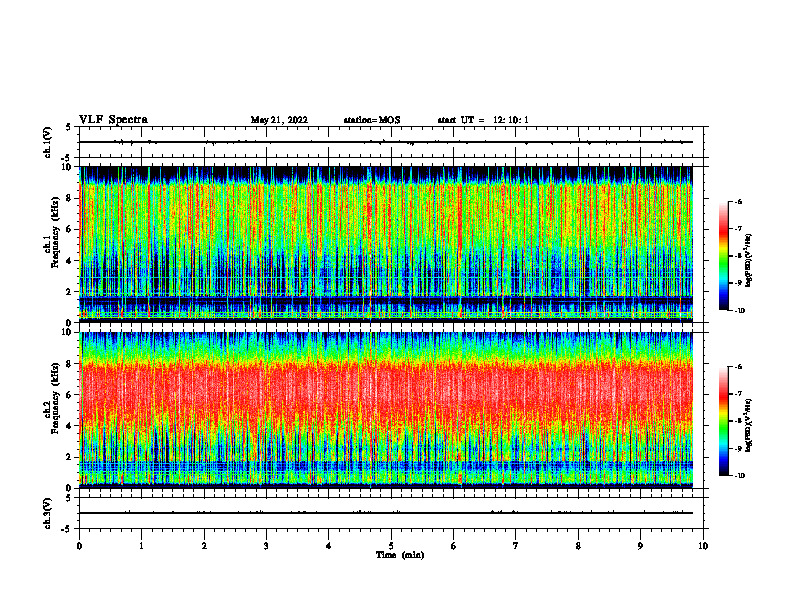Viewport: 792px width, 612px height.
Task: Click the "station=MOS" header label
Action: [x=372, y=120]
